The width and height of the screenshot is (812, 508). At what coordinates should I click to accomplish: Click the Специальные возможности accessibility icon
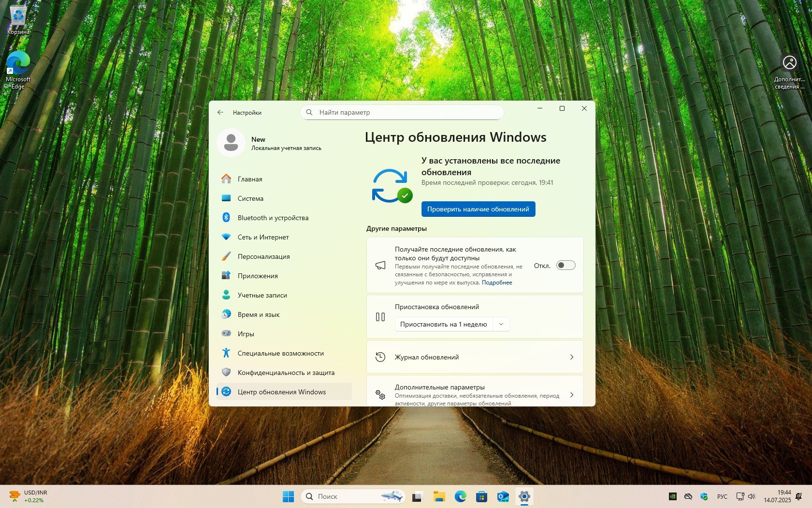[x=226, y=353]
